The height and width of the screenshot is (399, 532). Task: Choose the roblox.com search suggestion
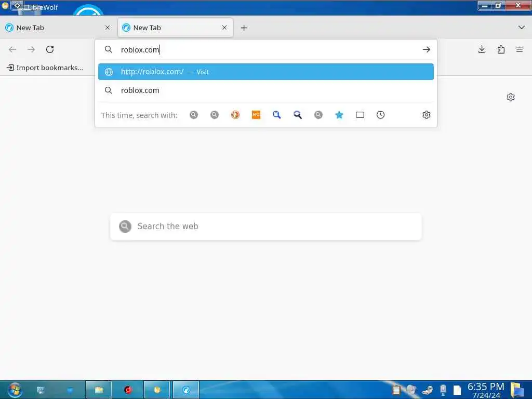(x=265, y=90)
